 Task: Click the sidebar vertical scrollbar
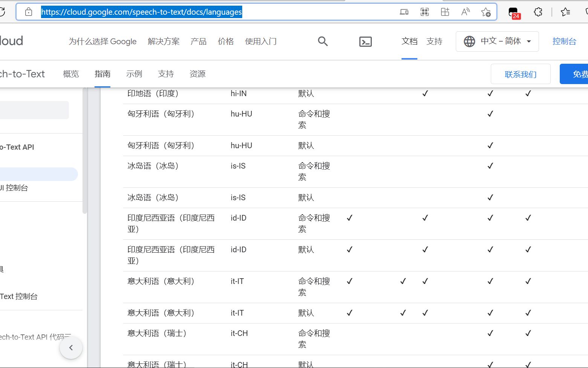[85, 151]
